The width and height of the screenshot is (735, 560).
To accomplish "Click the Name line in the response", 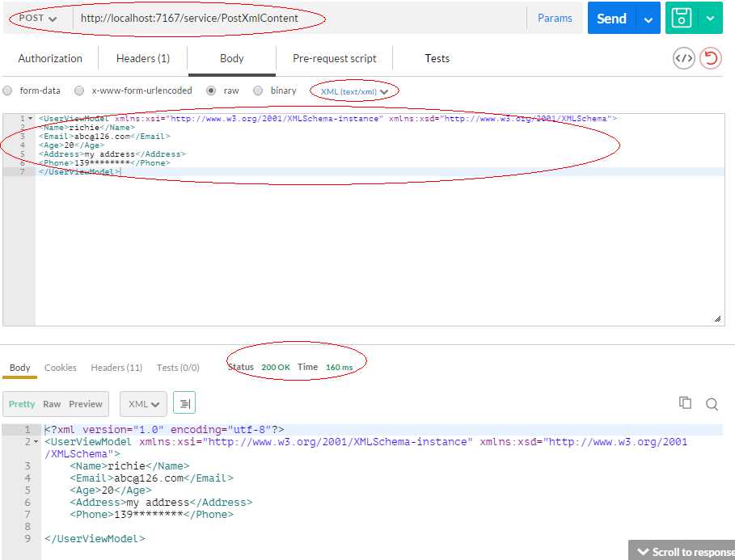I will point(130,466).
